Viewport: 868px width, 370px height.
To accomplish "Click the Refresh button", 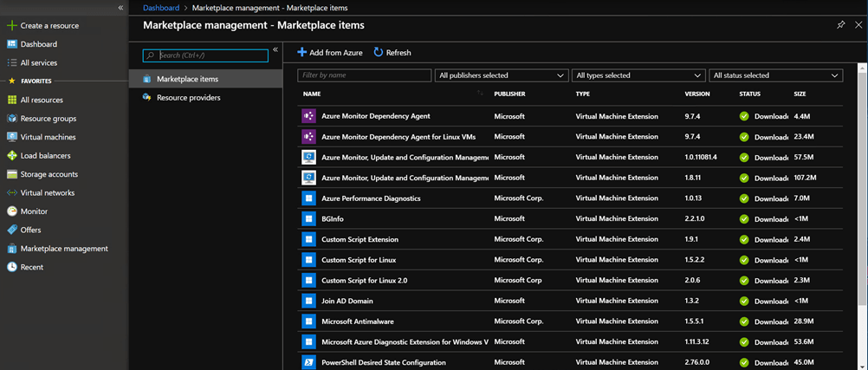I will click(x=392, y=53).
